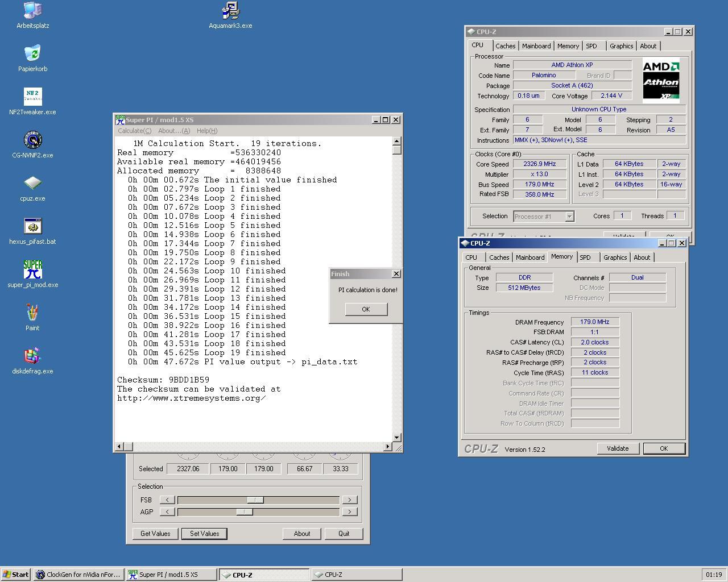Click the taskbar clock showing 01:19
This screenshot has width=728, height=582.
tap(714, 575)
